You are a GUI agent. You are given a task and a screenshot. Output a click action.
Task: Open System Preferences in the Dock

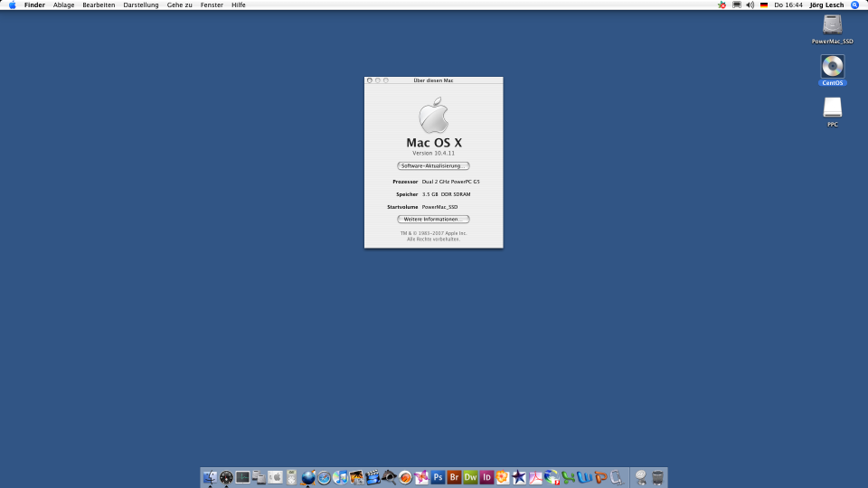pos(275,477)
